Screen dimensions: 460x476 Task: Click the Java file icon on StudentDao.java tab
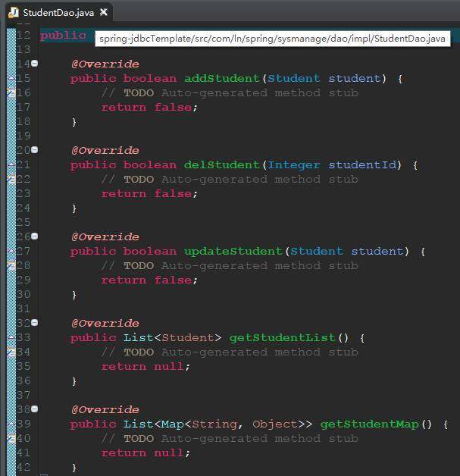pyautogui.click(x=14, y=12)
